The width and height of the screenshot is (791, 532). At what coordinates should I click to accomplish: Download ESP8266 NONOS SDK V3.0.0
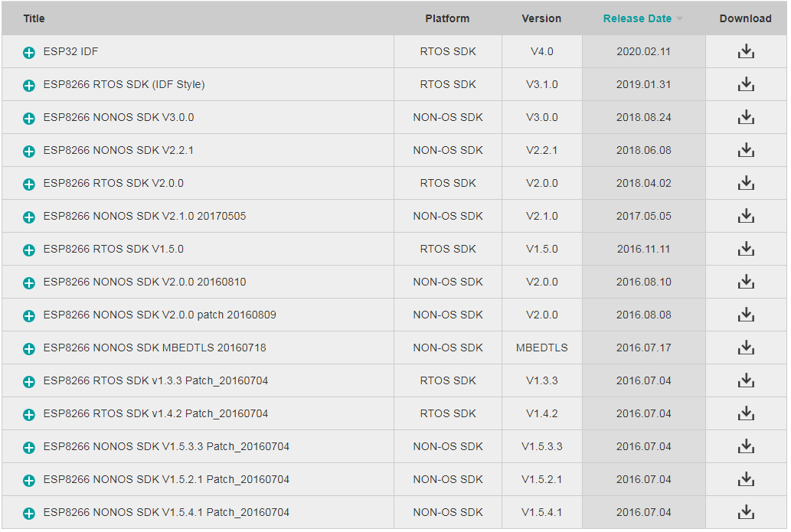point(746,117)
